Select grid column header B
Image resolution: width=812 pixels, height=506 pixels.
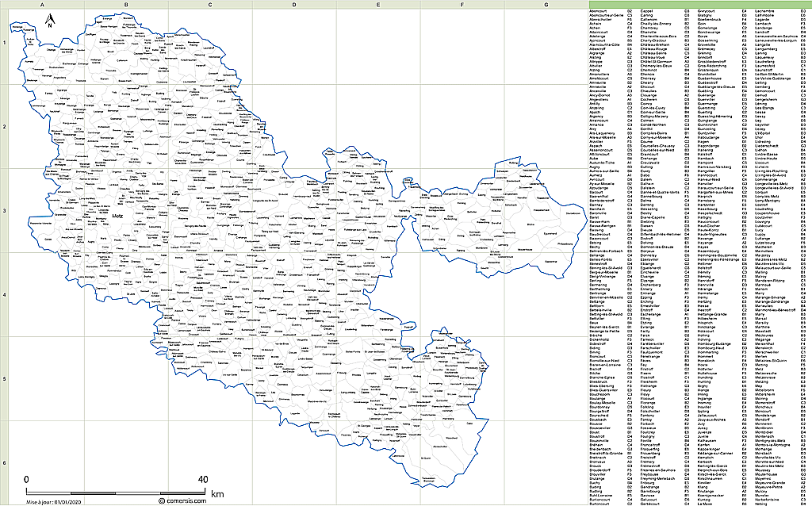click(126, 5)
